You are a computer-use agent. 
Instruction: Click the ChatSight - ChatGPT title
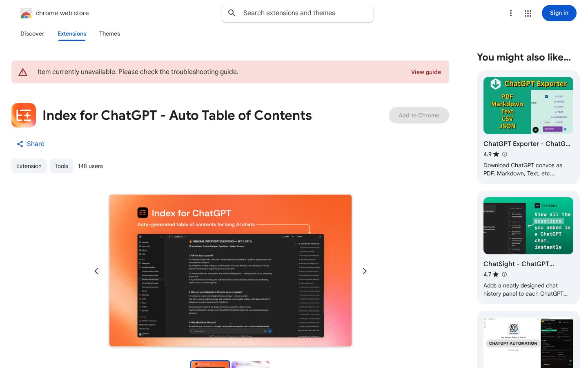tap(519, 264)
